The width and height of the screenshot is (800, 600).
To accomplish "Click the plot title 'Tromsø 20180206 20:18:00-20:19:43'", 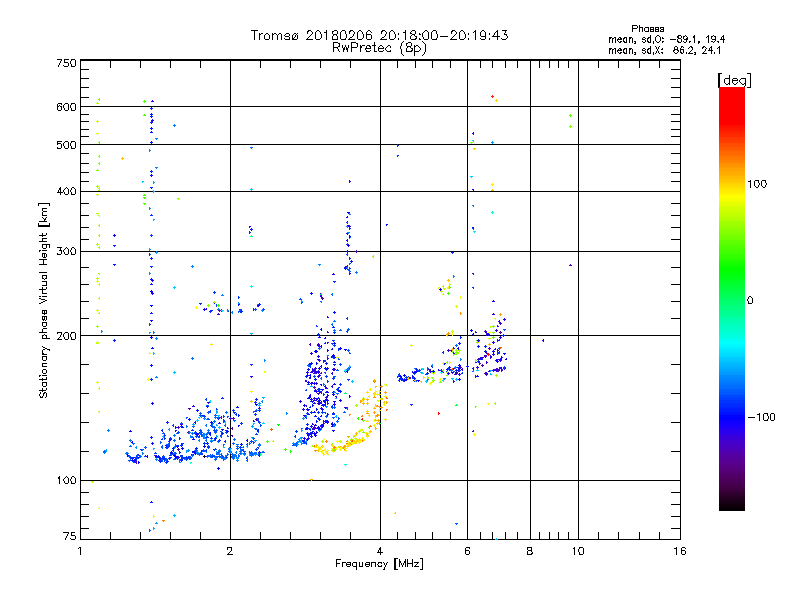I will click(x=379, y=35).
